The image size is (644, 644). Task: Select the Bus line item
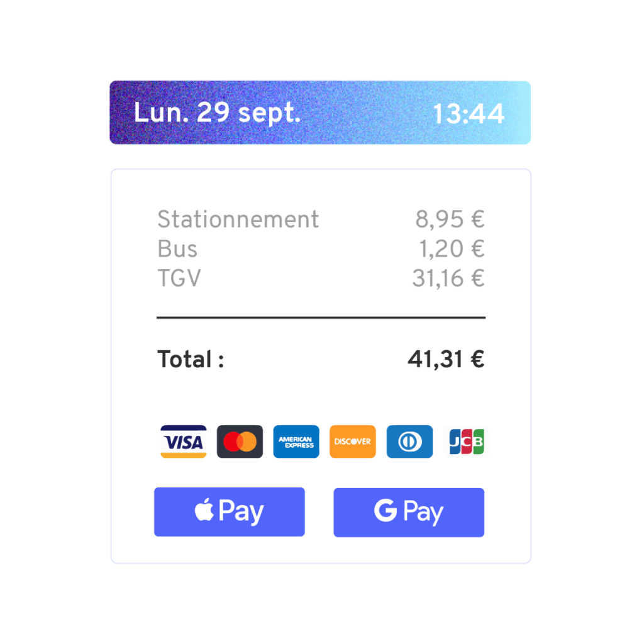point(320,248)
